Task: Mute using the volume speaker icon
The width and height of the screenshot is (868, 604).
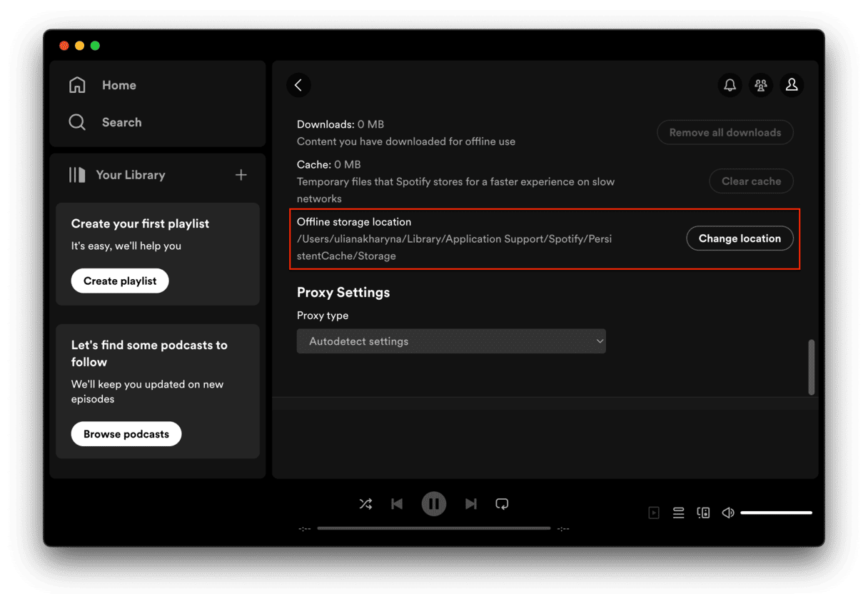Action: coord(728,513)
